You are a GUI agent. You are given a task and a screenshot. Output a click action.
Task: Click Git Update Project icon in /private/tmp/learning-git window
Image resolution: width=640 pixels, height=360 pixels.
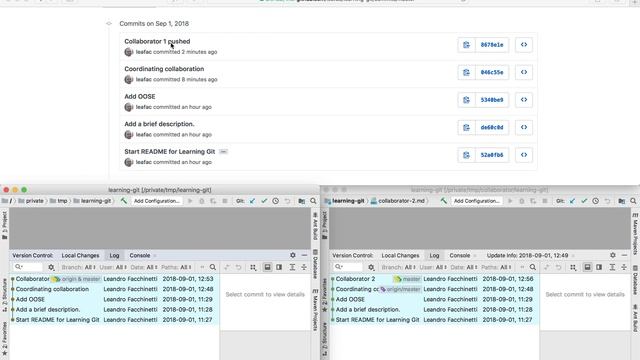(252, 201)
